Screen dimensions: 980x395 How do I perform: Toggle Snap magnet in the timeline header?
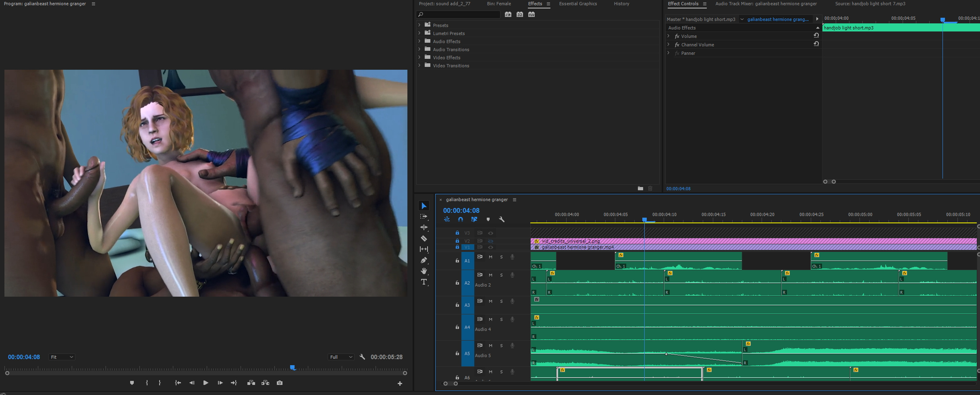pos(461,219)
